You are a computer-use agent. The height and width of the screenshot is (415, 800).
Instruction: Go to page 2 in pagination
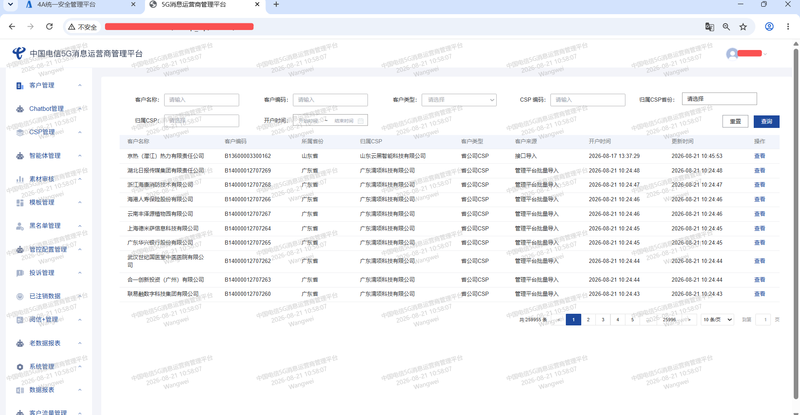[588, 320]
